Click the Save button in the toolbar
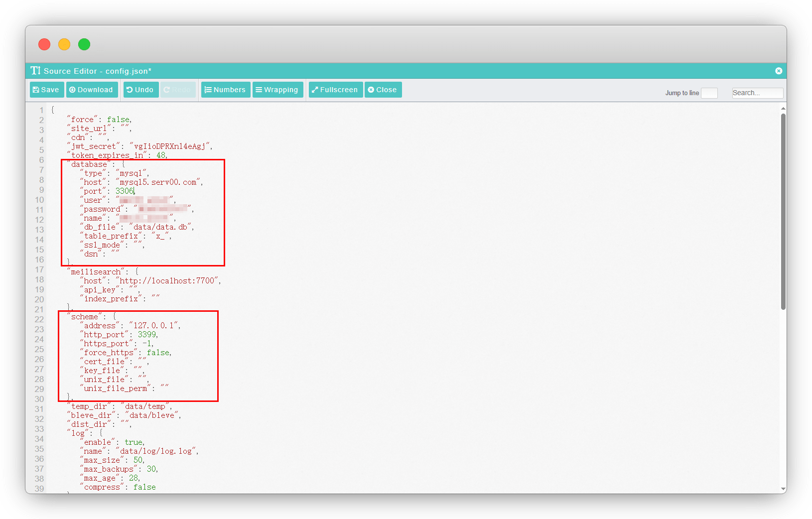 point(47,90)
